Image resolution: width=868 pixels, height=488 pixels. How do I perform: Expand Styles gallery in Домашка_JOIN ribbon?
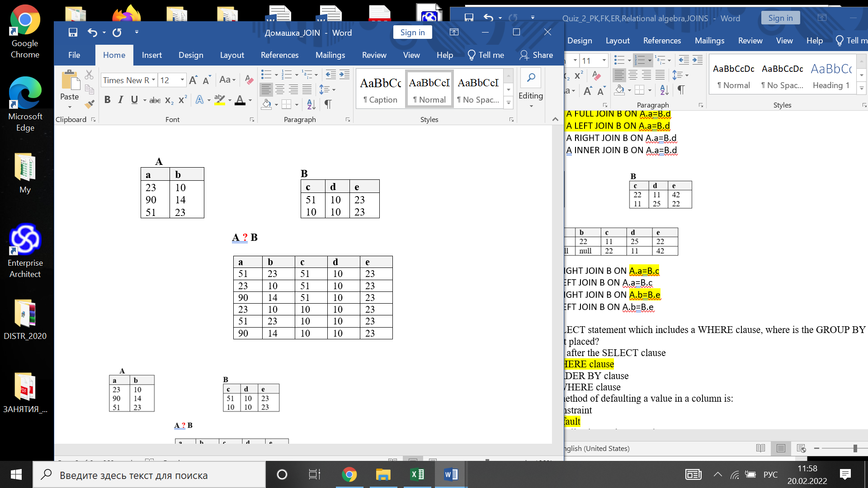tap(509, 103)
